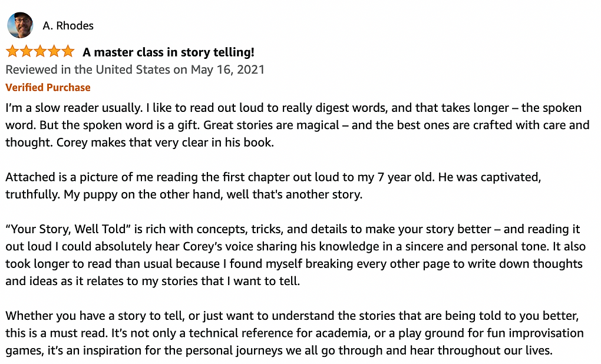Screen dimensions: 601x364
Task: Click paragraph starting "I'm a slow reader"
Action: (298, 125)
